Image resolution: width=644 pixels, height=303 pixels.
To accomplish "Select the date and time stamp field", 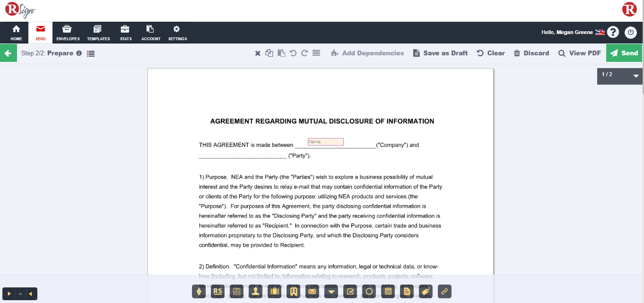I will (236, 291).
